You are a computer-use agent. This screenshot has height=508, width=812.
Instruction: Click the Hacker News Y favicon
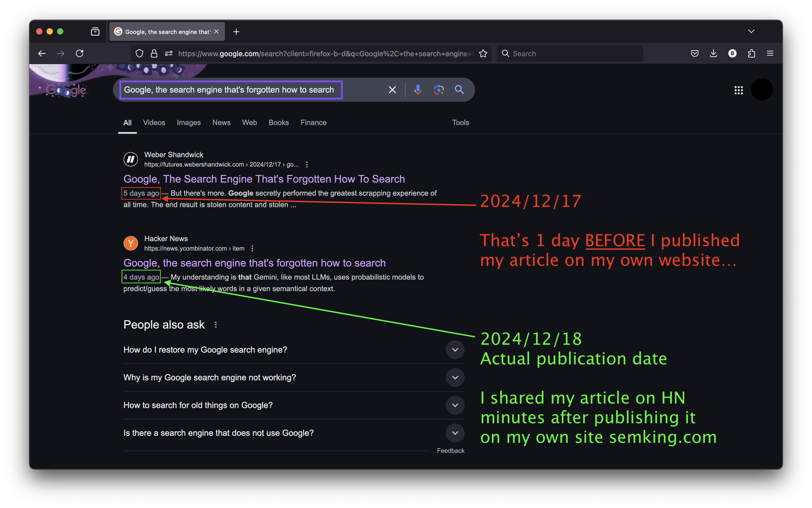point(131,243)
